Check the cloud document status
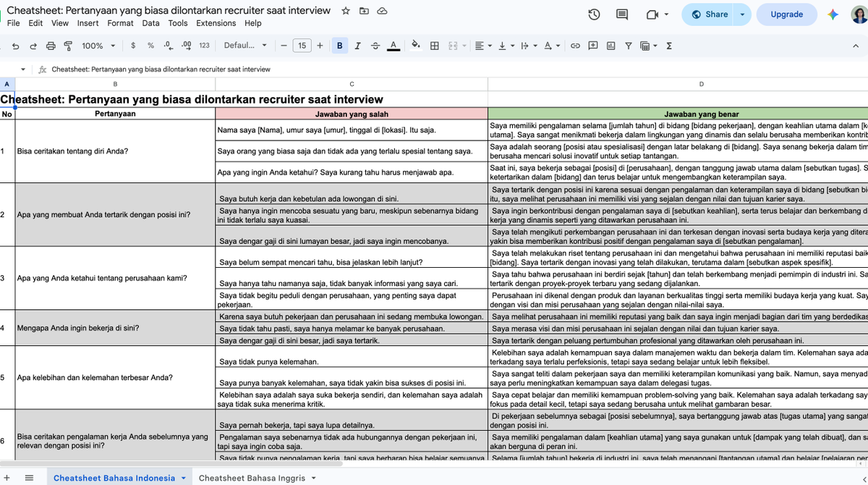Image resolution: width=868 pixels, height=485 pixels. [x=382, y=11]
